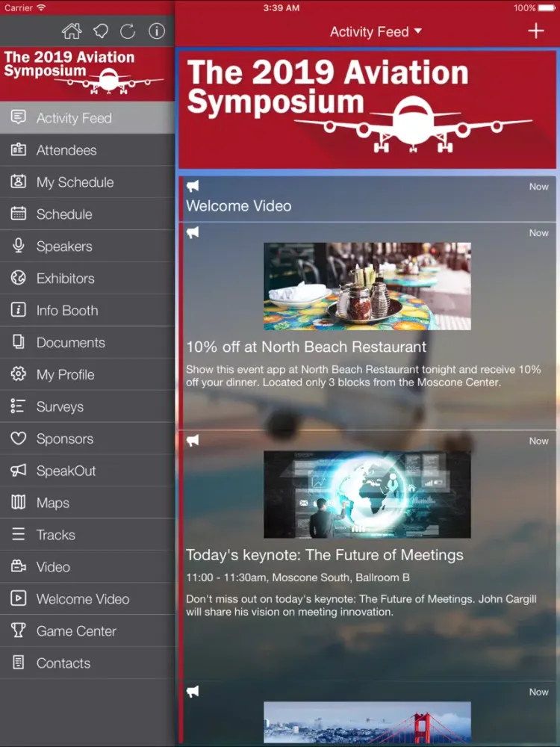Open the Attendees menu item
560x747 pixels.
[66, 150]
